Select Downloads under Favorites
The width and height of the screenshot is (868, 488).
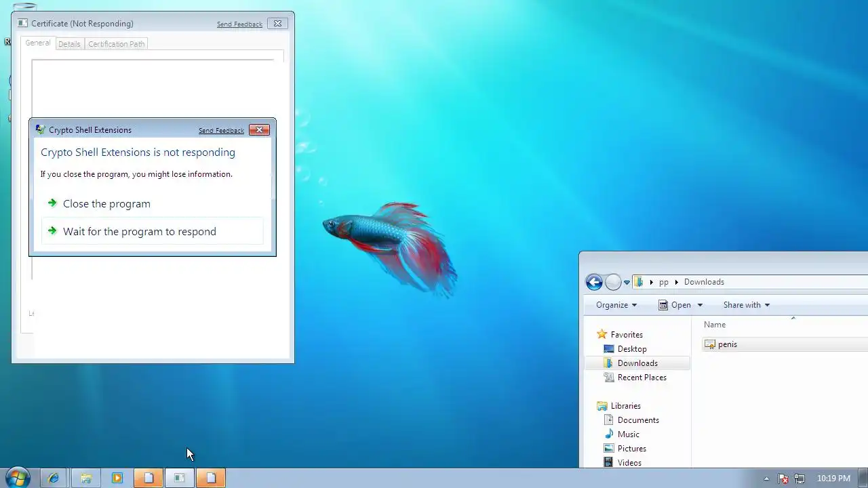pyautogui.click(x=637, y=363)
